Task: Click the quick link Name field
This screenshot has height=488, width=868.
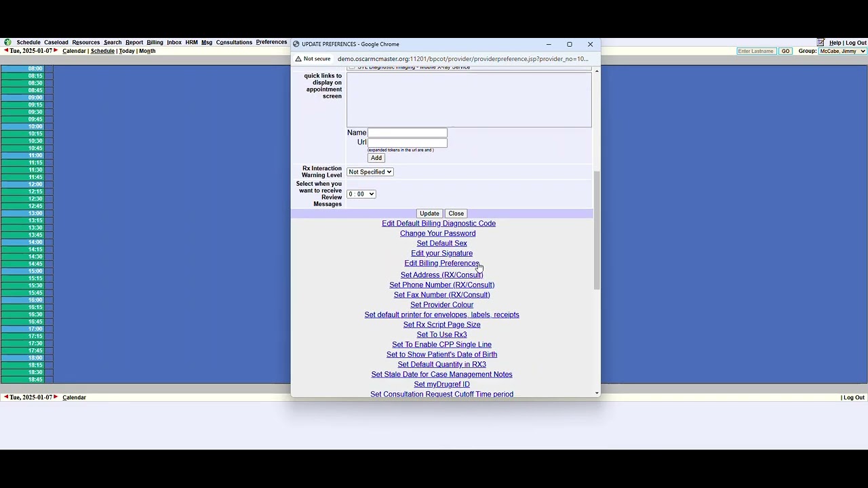Action: 407,133
